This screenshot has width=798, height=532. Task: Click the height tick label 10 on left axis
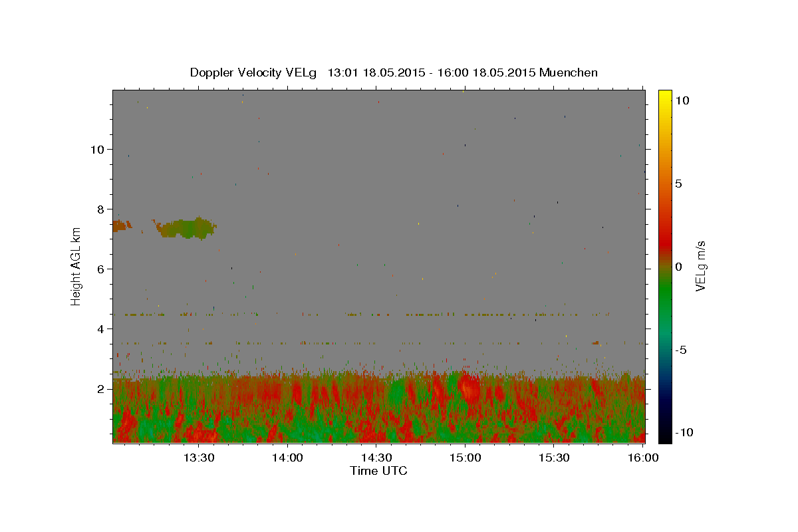click(x=99, y=150)
